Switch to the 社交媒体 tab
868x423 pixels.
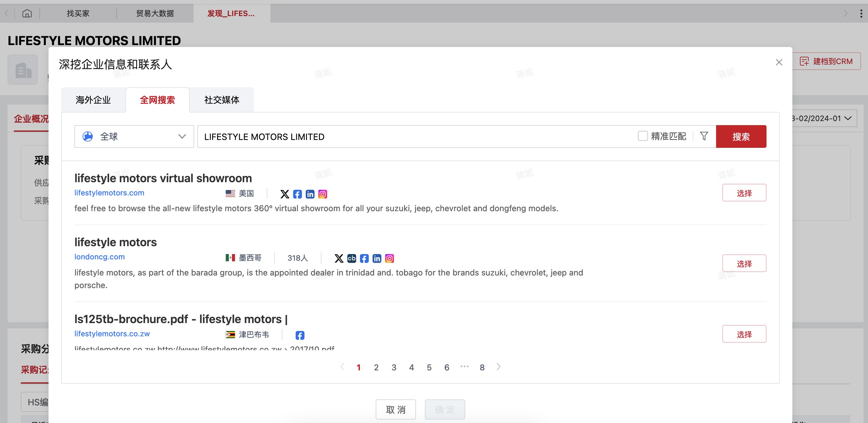(221, 100)
